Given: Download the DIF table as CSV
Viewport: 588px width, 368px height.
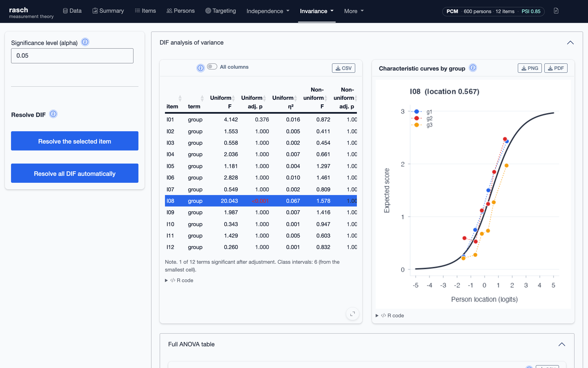Looking at the screenshot, I should [343, 68].
